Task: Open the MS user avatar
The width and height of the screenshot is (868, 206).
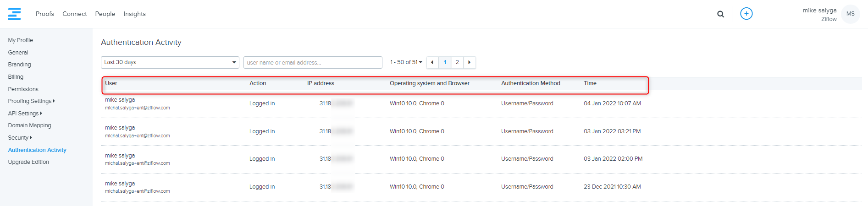Action: click(x=850, y=14)
